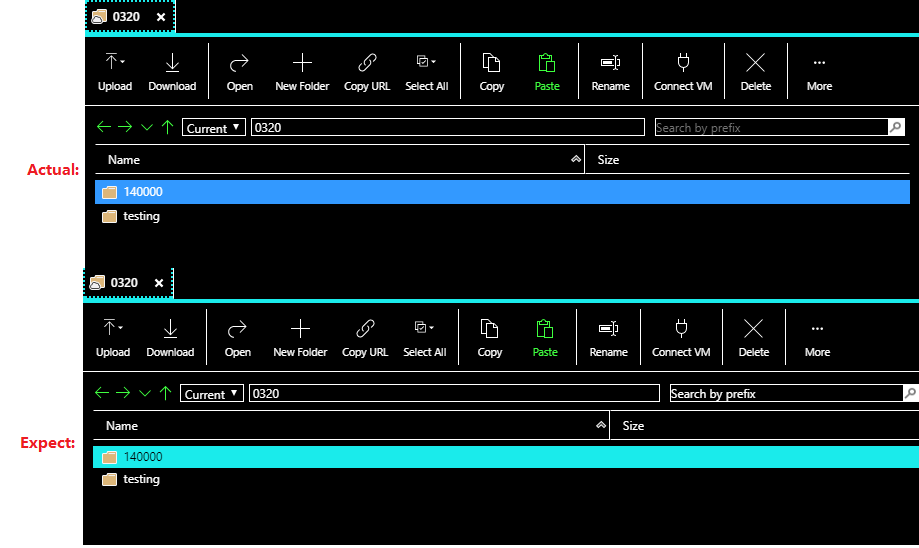The height and width of the screenshot is (548, 919).
Task: Go back with left arrow in Expect panel
Action: pyautogui.click(x=102, y=393)
